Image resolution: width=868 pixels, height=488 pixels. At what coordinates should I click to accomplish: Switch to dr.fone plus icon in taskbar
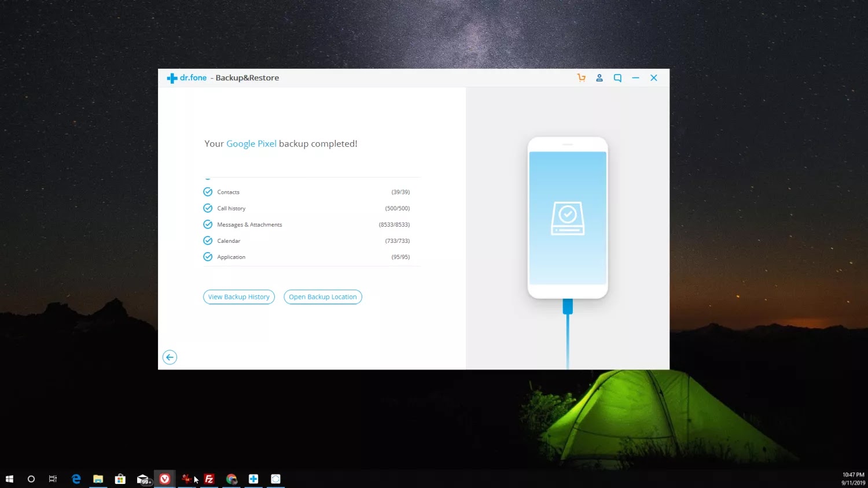click(x=253, y=479)
